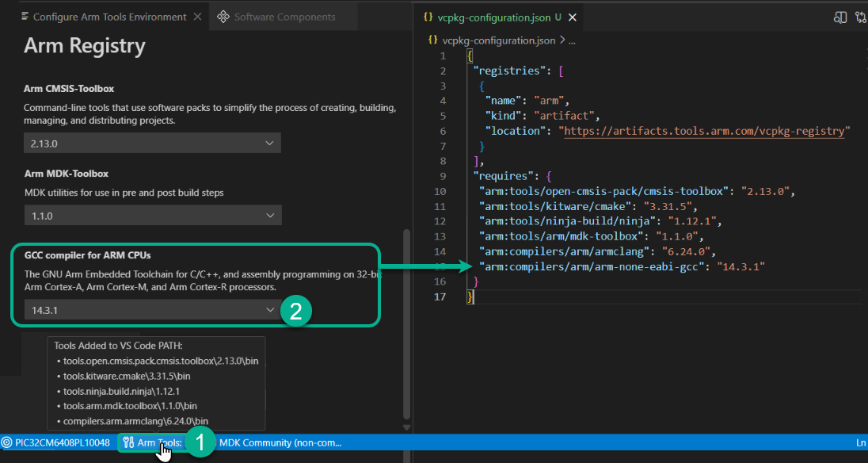Click vcpkg-configuration.json in the breadcrumb
Screen dimensions: 868x463
point(499,40)
